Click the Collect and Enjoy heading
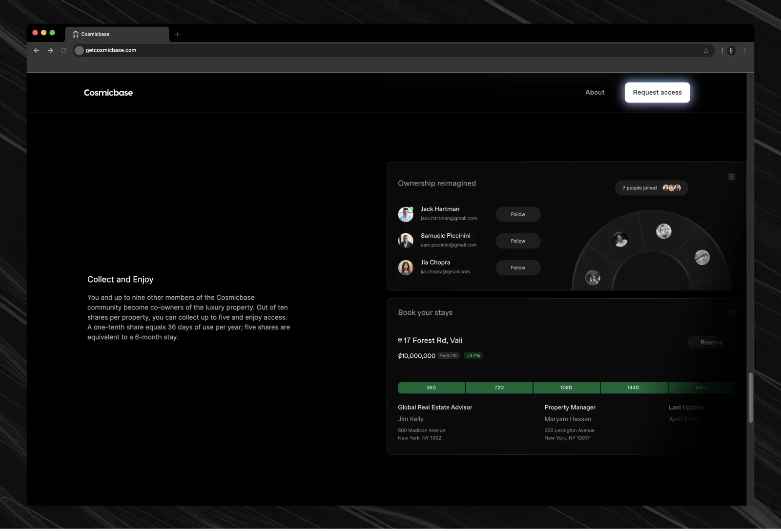 120,280
